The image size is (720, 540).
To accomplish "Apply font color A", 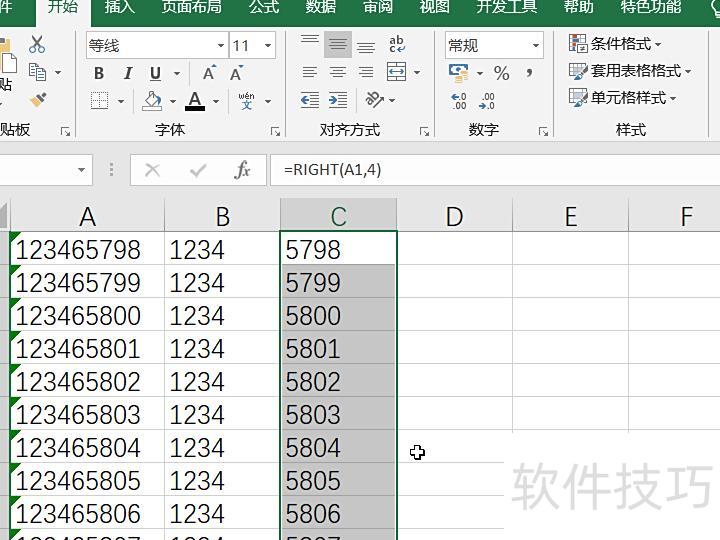I will (195, 101).
